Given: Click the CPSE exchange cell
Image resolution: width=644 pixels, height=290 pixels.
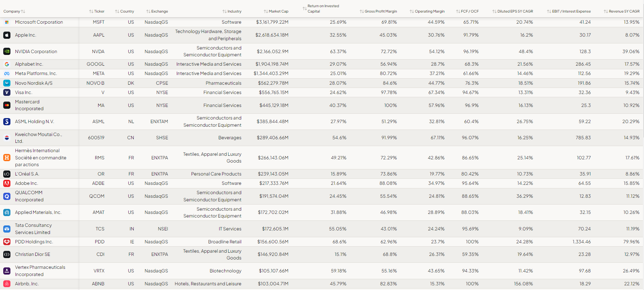Looking at the screenshot, I should click(x=162, y=83).
